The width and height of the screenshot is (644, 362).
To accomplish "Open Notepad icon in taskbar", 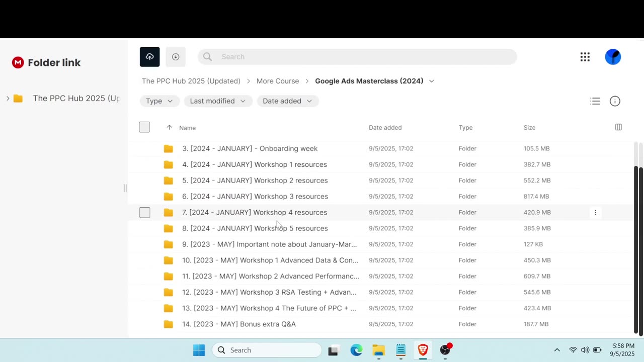I will (x=400, y=350).
